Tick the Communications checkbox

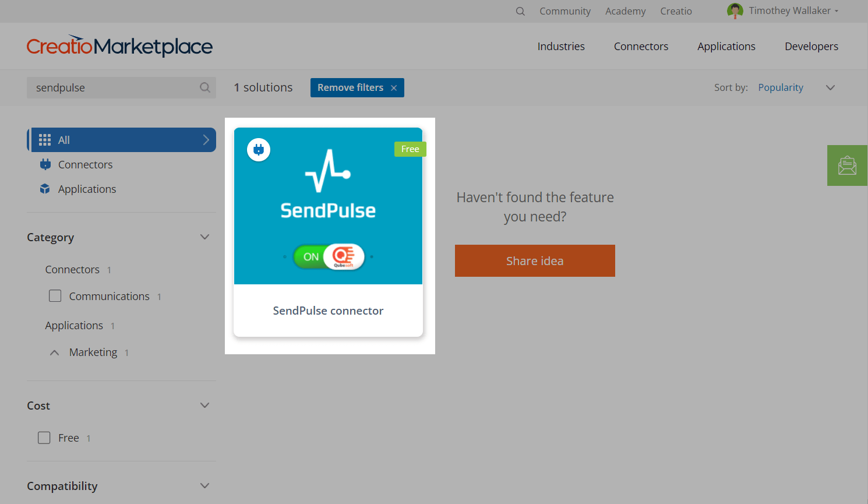pyautogui.click(x=55, y=296)
